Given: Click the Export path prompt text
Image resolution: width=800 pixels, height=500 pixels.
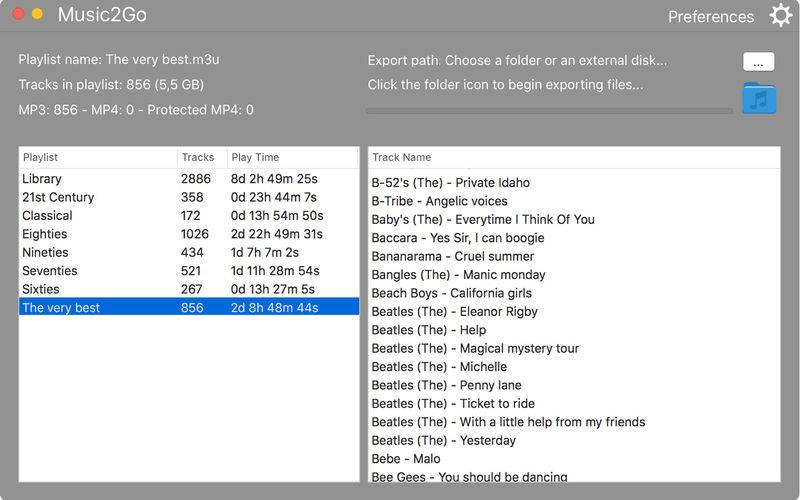Looking at the screenshot, I should click(x=517, y=60).
